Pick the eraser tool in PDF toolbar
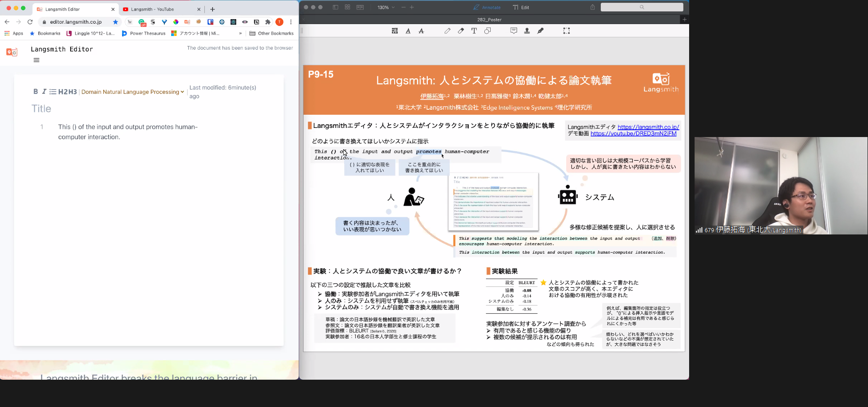 [x=461, y=31]
